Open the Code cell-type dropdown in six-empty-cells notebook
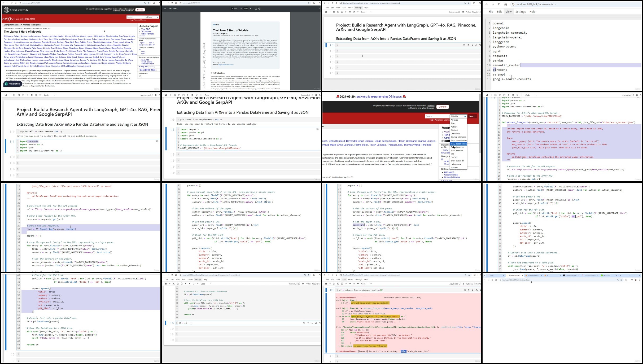This screenshot has height=364, width=643. (x=366, y=12)
